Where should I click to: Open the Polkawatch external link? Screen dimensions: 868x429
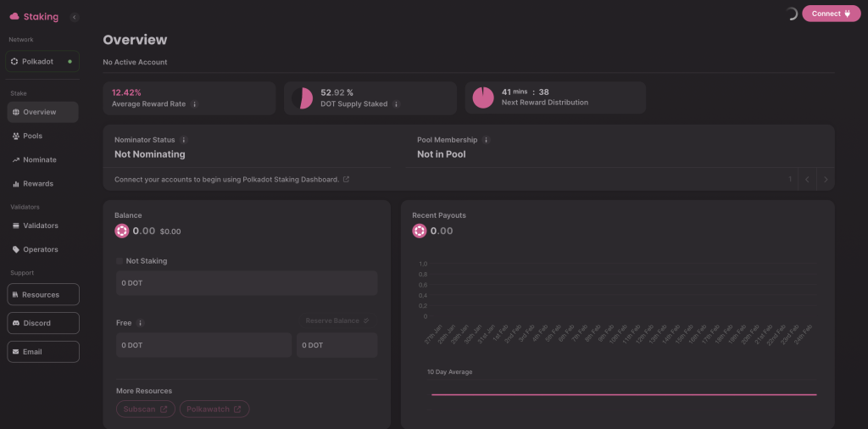point(214,409)
